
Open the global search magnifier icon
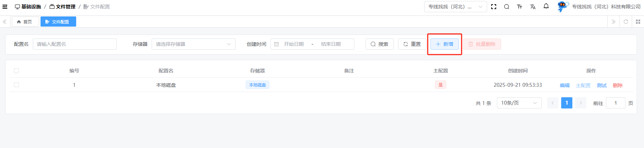click(506, 7)
